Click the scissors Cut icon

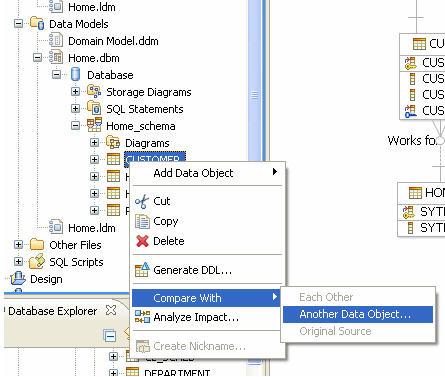pos(142,202)
